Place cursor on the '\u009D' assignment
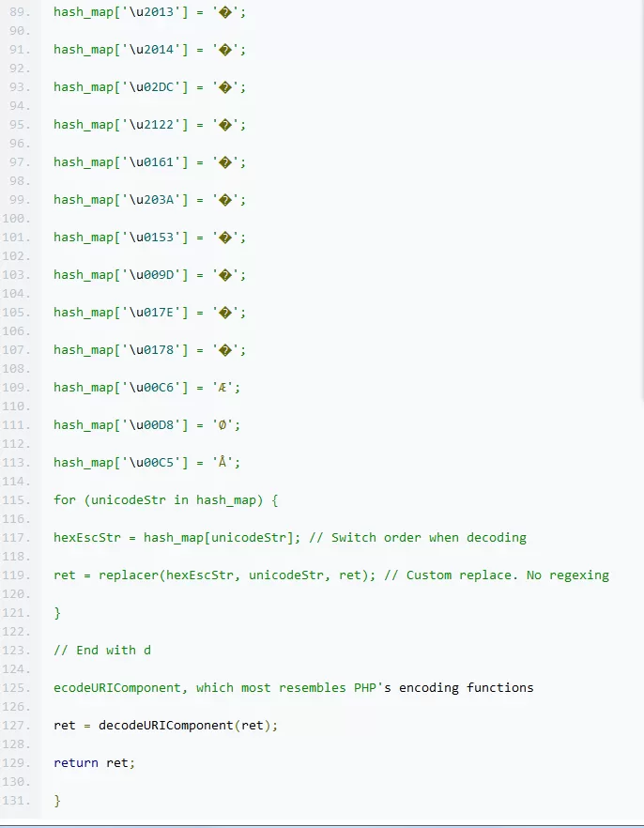 (149, 275)
